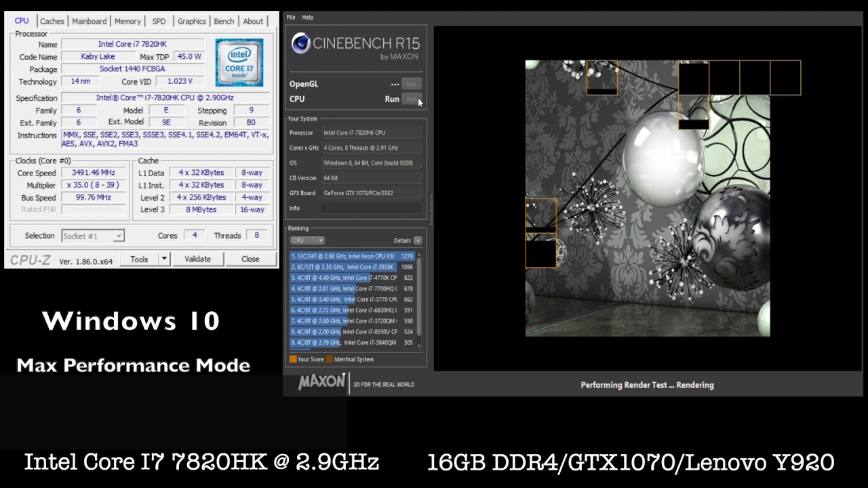The height and width of the screenshot is (488, 868).
Task: Select the Memory tab in CPU-Z
Action: point(127,21)
